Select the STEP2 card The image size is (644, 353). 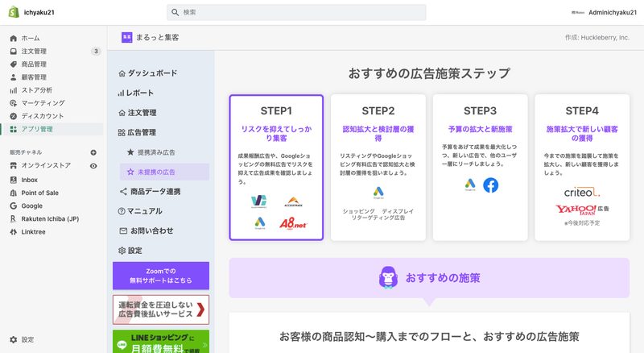coord(378,168)
